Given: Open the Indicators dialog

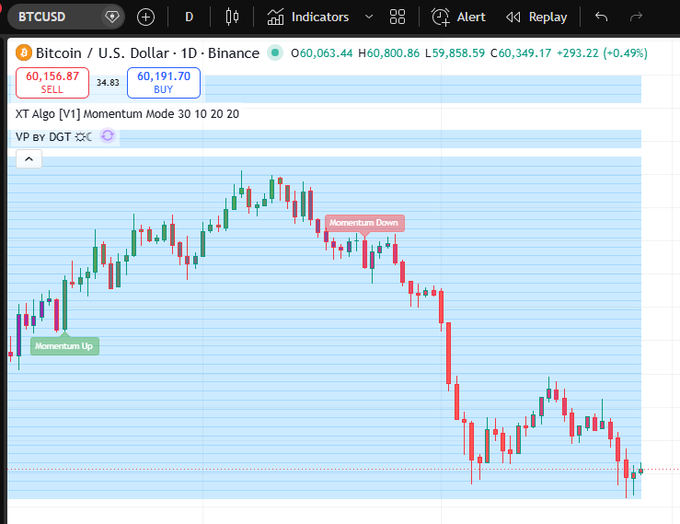Looking at the screenshot, I should pyautogui.click(x=308, y=17).
